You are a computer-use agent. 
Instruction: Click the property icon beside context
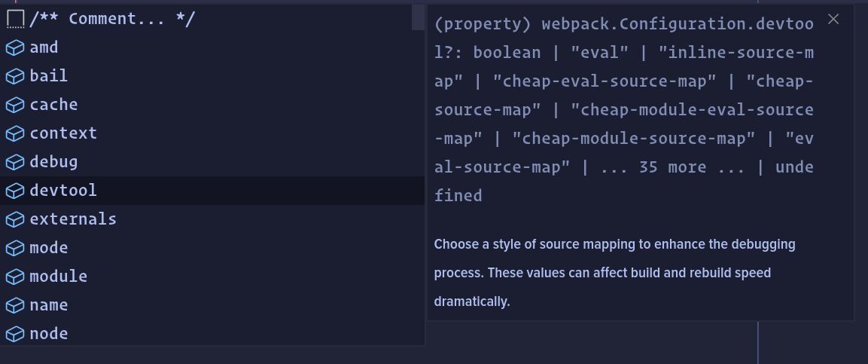pyautogui.click(x=15, y=133)
